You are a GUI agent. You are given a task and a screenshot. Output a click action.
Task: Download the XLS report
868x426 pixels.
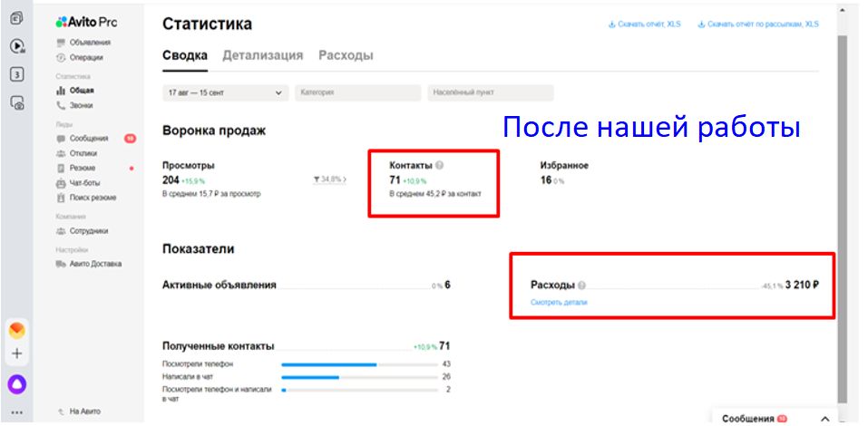coord(644,24)
